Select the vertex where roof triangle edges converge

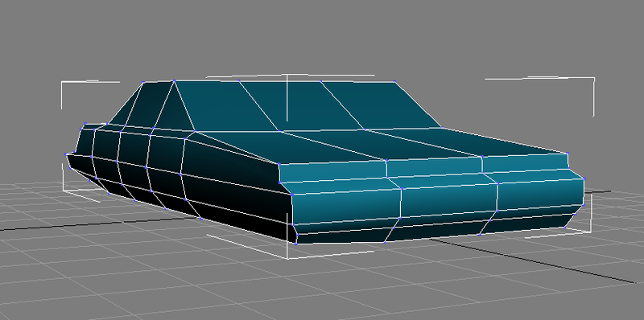[x=174, y=81]
